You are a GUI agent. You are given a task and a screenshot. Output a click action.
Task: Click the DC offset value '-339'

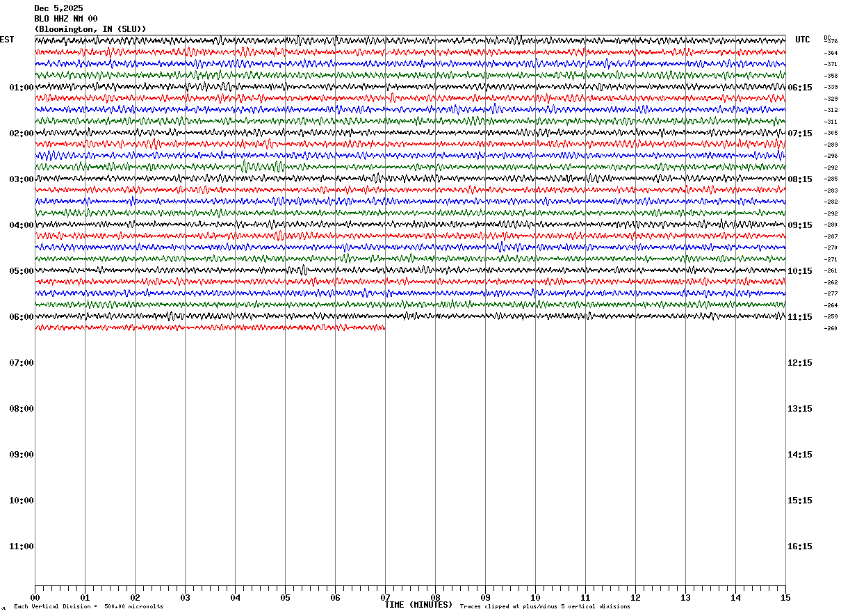click(831, 87)
